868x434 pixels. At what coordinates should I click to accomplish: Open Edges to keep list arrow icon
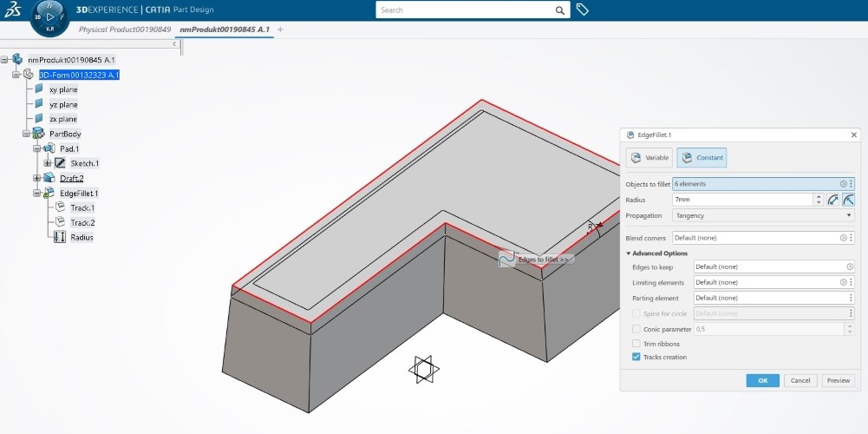pos(850,266)
